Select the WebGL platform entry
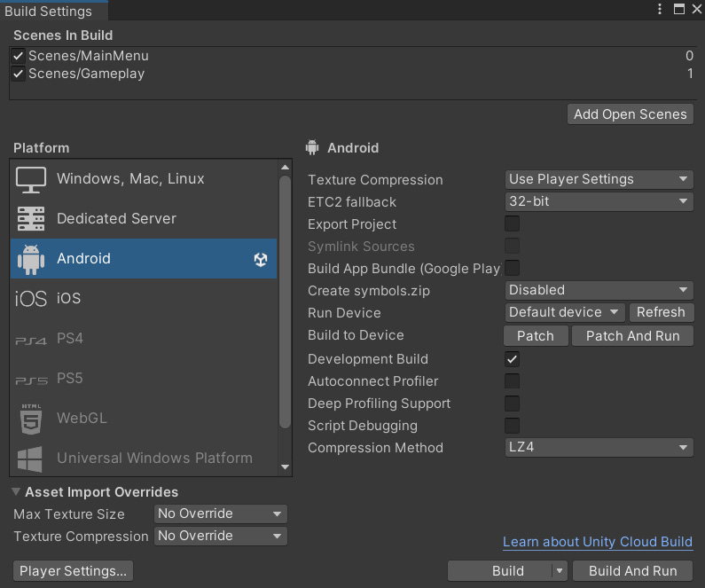The image size is (705, 588). 144,418
